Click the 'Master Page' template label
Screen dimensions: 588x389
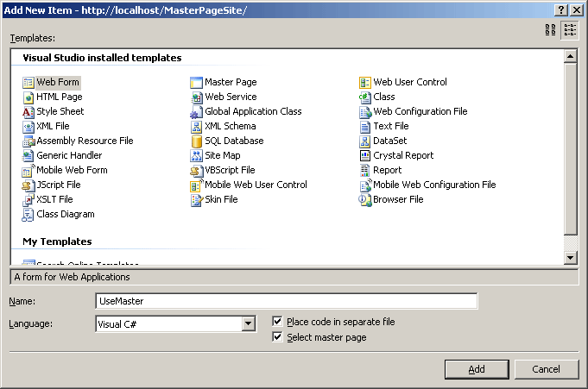231,82
